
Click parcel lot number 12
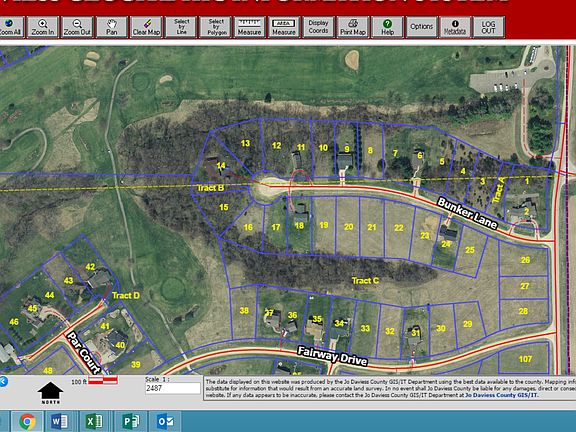(277, 146)
